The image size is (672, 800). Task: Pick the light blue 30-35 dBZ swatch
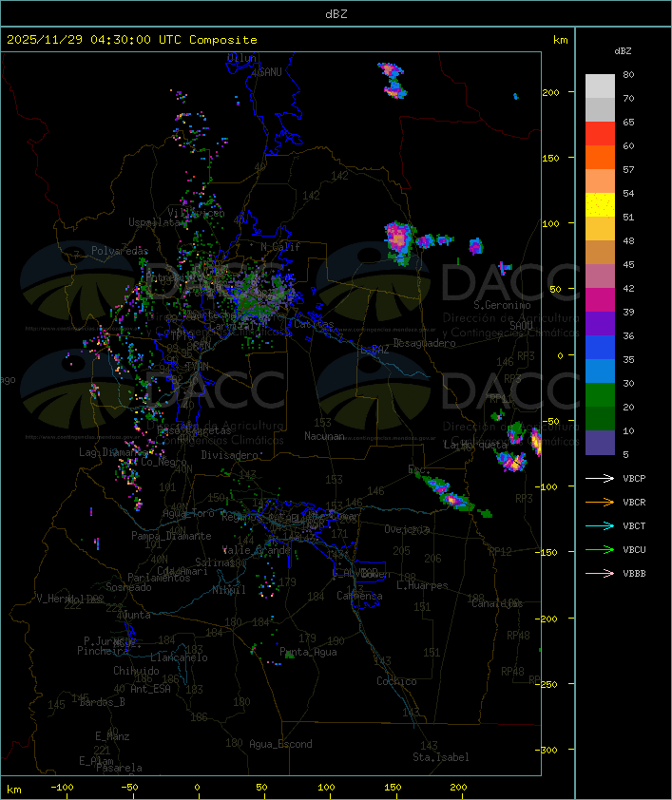(x=600, y=371)
